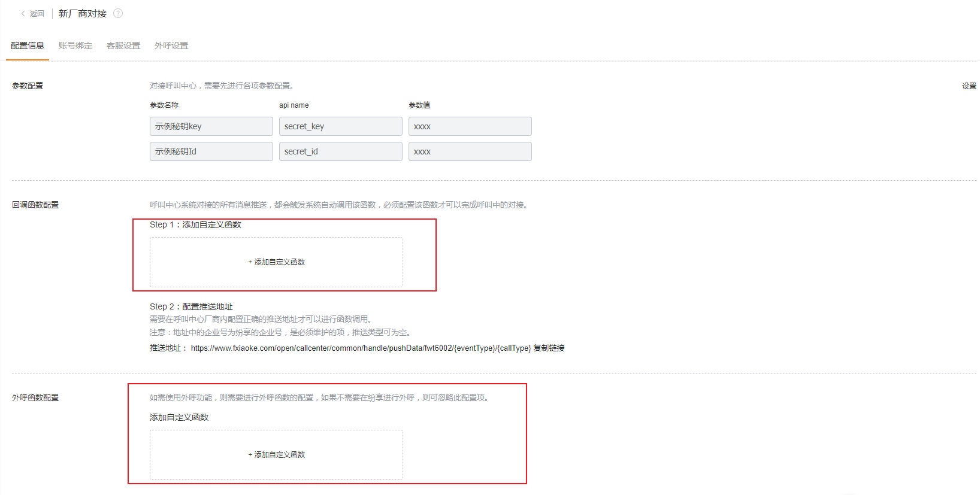Click the Step 2：配置推送地址 heading
This screenshot has width=980, height=495.
(191, 306)
